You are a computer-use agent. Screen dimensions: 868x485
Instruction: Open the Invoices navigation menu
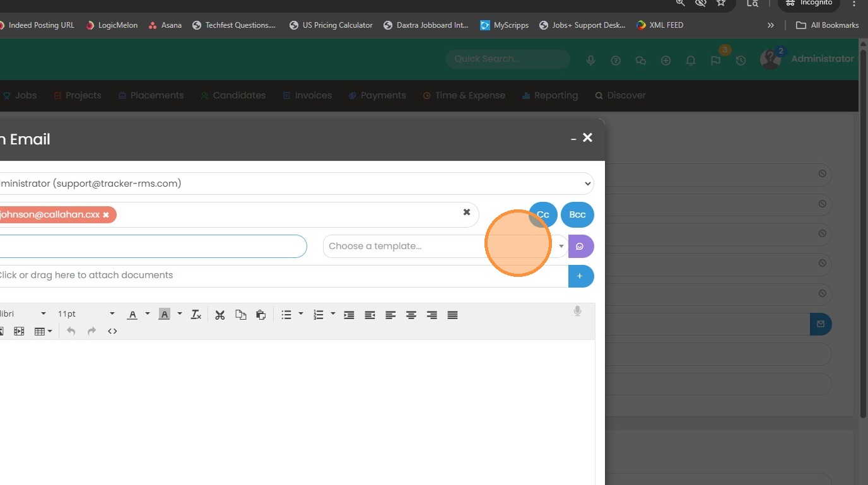click(x=307, y=95)
